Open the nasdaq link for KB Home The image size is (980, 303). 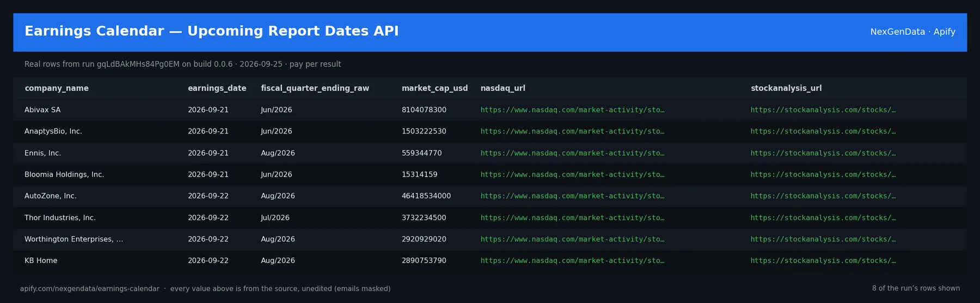point(572,260)
